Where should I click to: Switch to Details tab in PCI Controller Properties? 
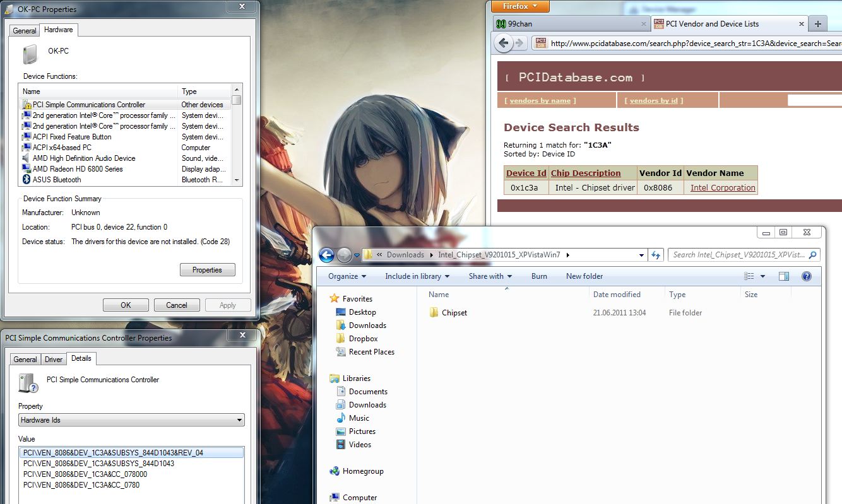tap(81, 358)
